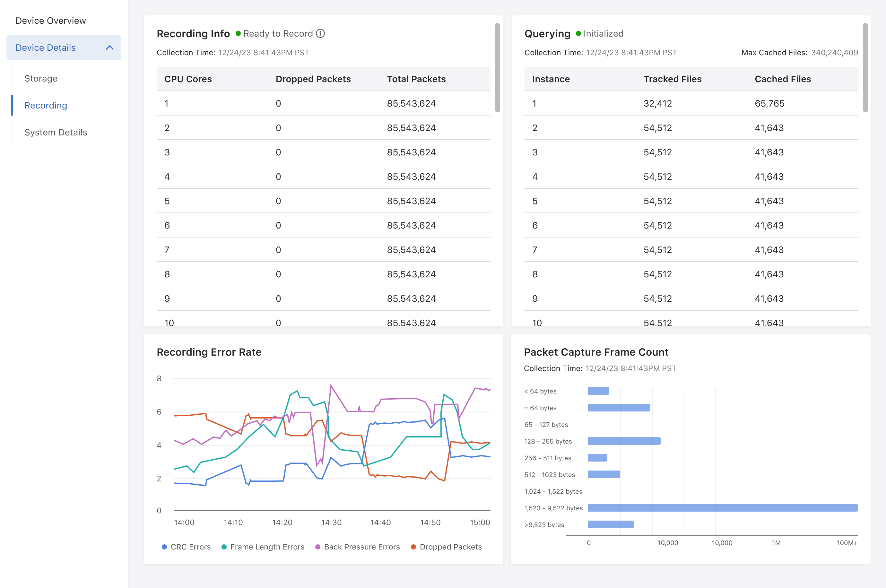Click the 65 - 127 bytes label
This screenshot has width=886, height=588.
[x=546, y=425]
